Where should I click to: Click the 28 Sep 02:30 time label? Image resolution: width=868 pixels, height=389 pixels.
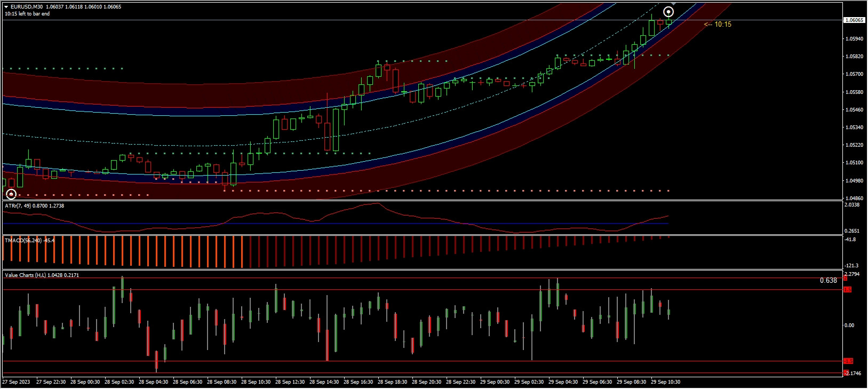click(x=120, y=382)
